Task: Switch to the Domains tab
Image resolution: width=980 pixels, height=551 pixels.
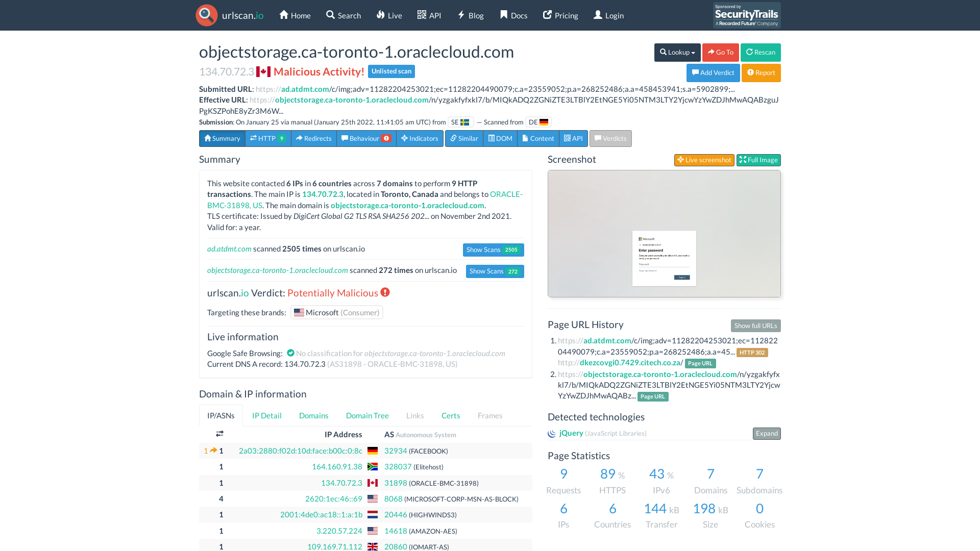Action: pos(314,416)
